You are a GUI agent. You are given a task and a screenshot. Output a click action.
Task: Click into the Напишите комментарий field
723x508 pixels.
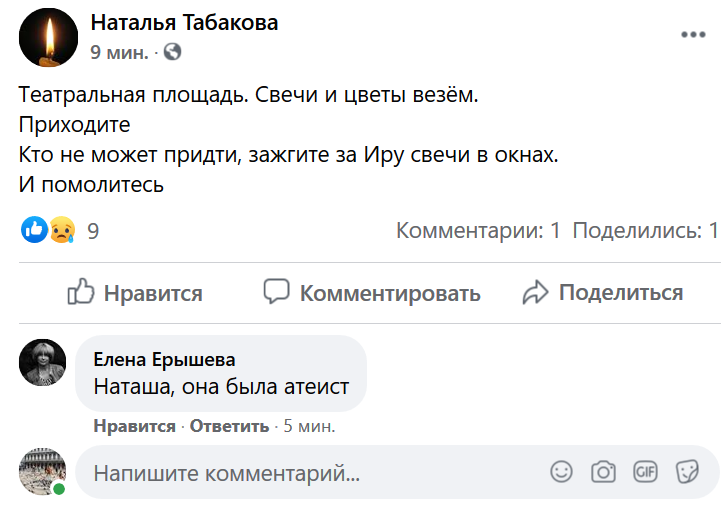tap(300, 472)
